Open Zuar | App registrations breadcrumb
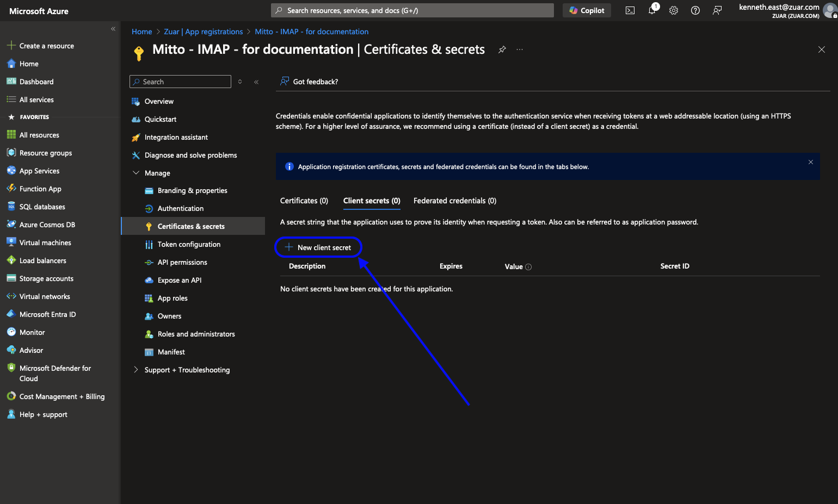Screen dimensions: 838x504 click(204, 32)
